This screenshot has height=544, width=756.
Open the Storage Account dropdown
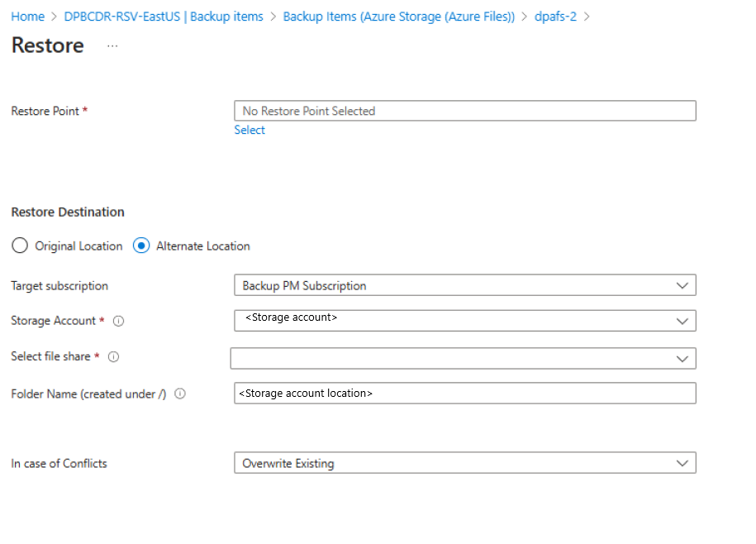click(464, 320)
